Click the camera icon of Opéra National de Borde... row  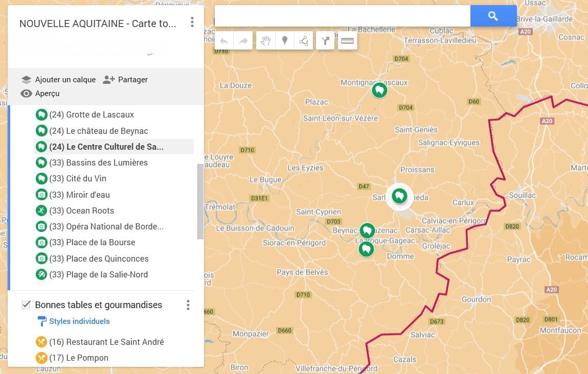(x=41, y=226)
